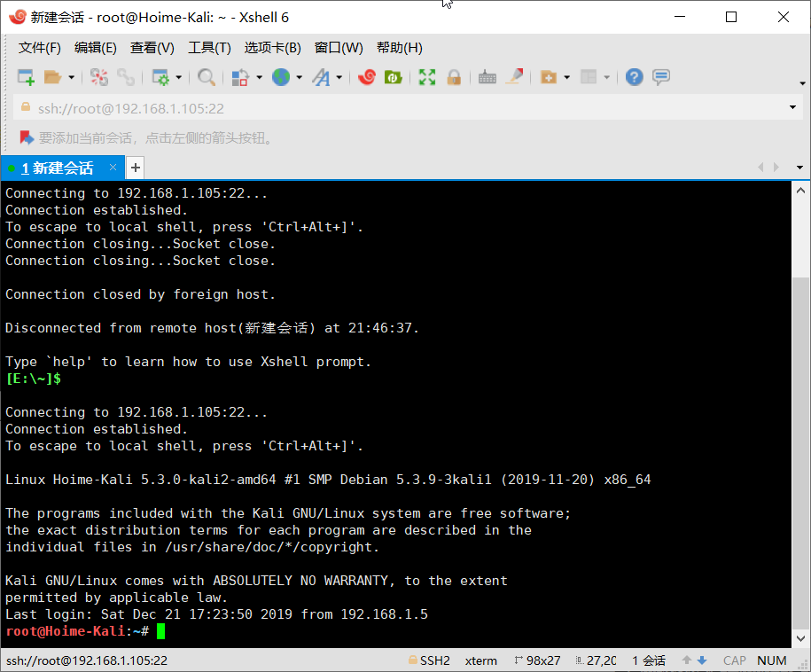
Task: Expand the color scheme dropdown arrow
Action: [x=259, y=78]
